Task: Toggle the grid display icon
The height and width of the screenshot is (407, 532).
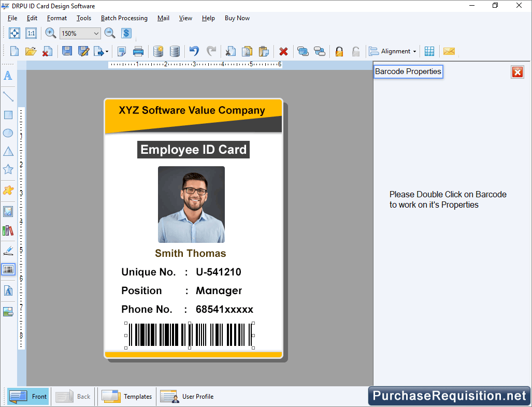Action: [x=429, y=51]
